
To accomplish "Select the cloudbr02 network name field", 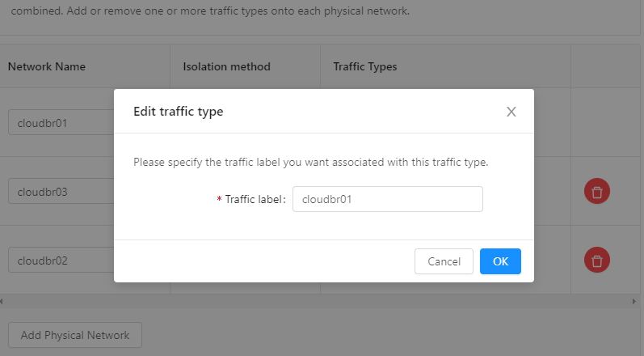I will (x=61, y=260).
